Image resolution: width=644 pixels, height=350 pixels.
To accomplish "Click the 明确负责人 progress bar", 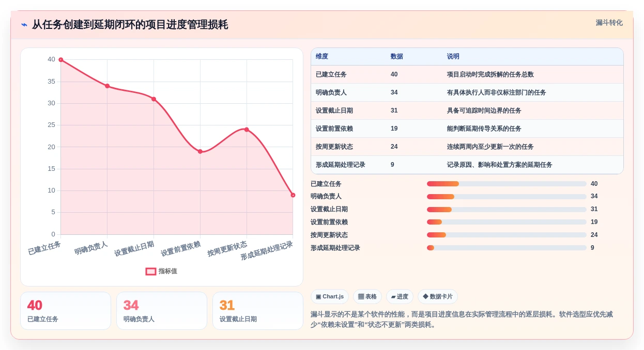I will point(507,197).
